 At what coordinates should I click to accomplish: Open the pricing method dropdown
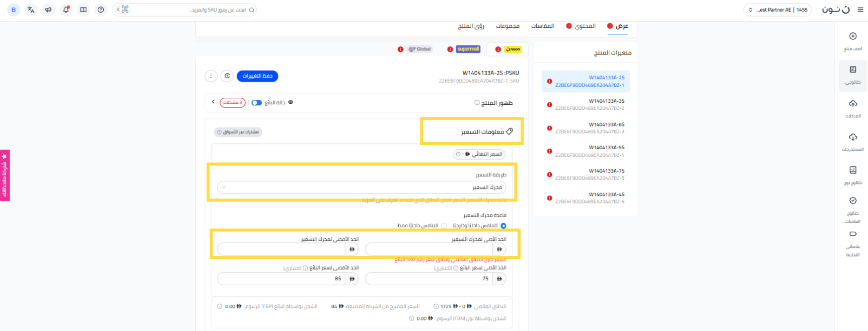(361, 187)
